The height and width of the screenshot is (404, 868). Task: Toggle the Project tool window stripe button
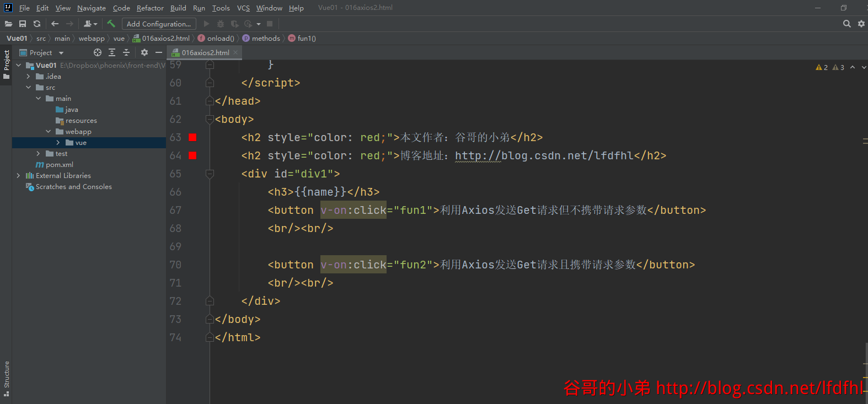point(6,64)
